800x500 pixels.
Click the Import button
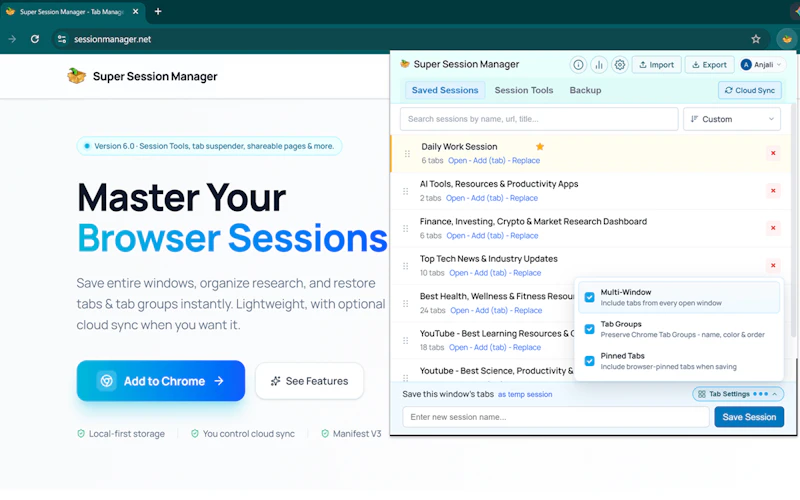(x=656, y=65)
